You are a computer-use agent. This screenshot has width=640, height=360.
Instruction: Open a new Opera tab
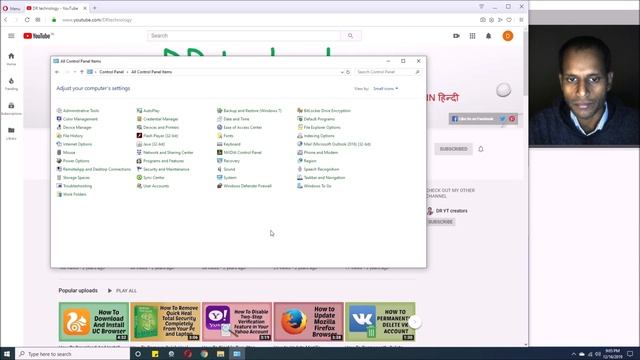click(95, 8)
